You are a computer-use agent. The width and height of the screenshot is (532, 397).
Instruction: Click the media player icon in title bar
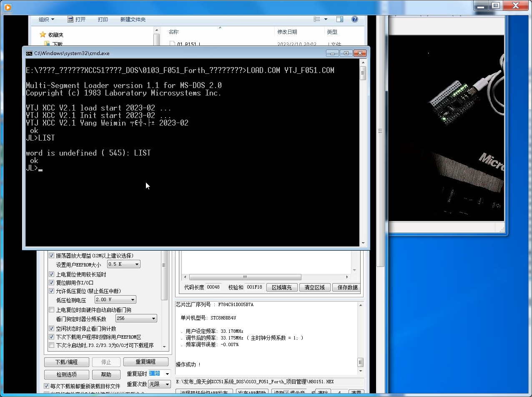click(7, 7)
